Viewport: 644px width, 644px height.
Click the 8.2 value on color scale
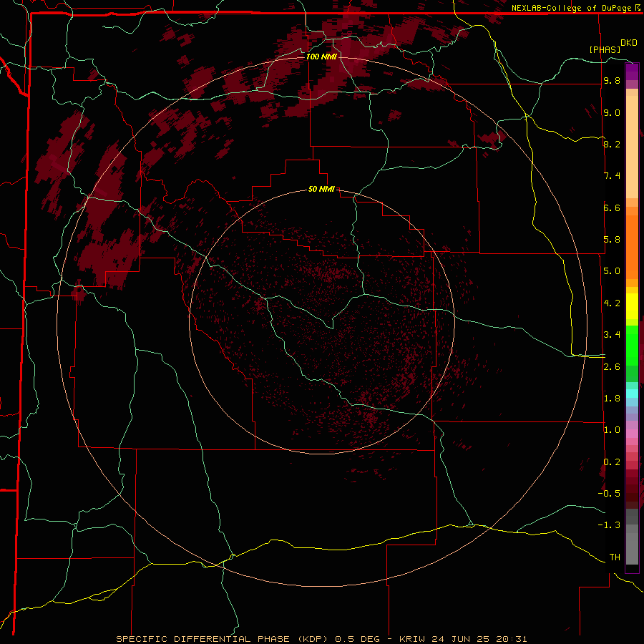click(612, 144)
